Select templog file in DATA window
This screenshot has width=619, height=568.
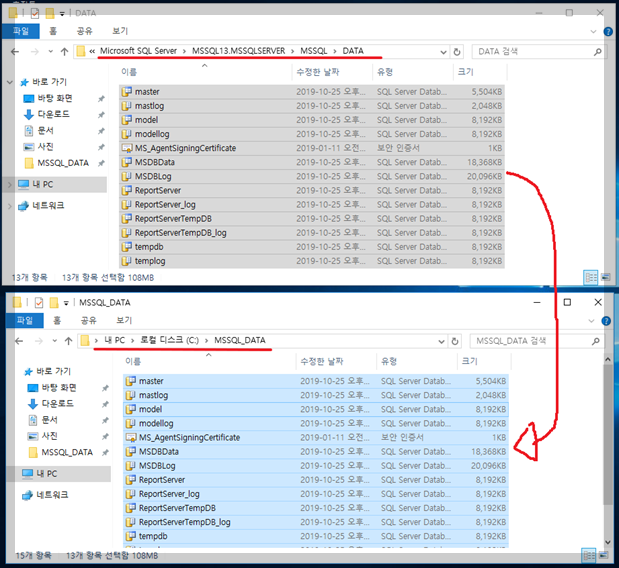[x=311, y=261]
